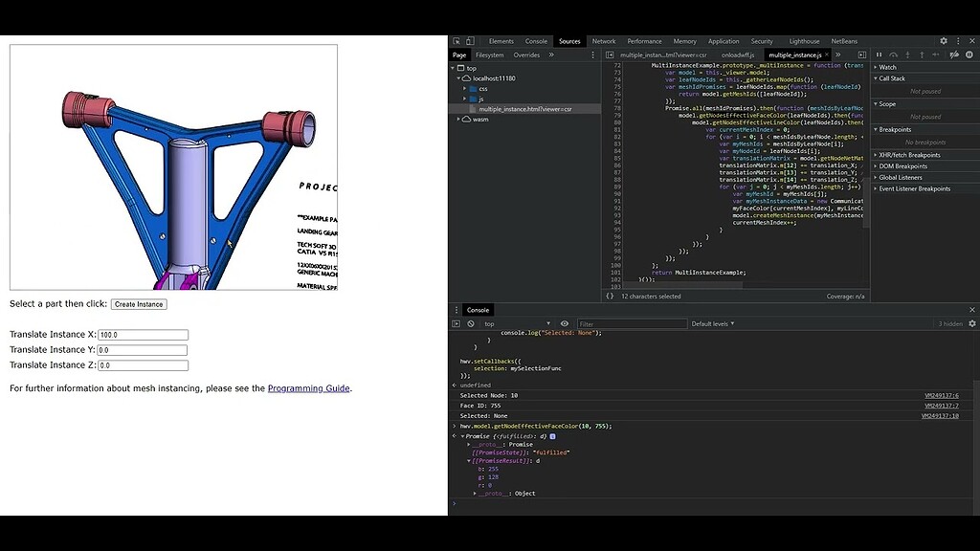The image size is (980, 551).
Task: Toggle the Deactivate breakpoints control
Action: (954, 55)
